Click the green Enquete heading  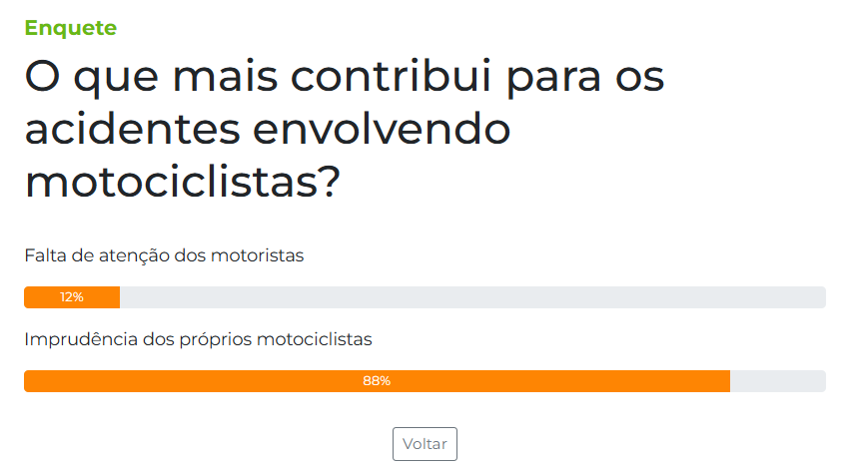click(x=70, y=28)
